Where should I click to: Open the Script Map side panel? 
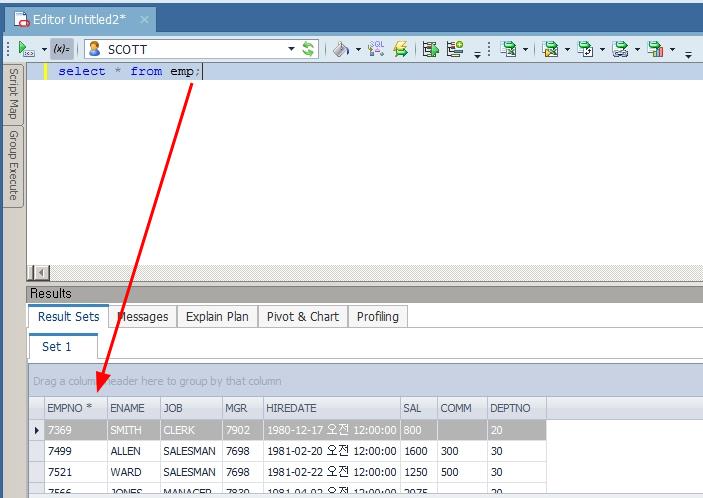coord(14,95)
